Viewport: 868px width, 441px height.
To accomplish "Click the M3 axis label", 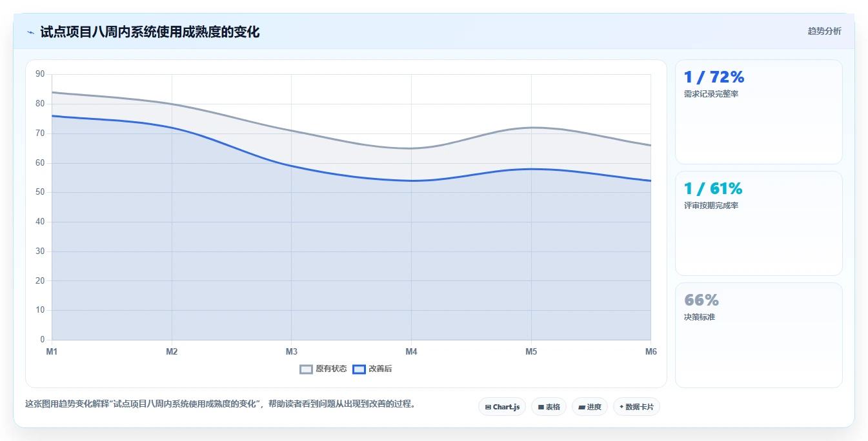I will 292,351.
